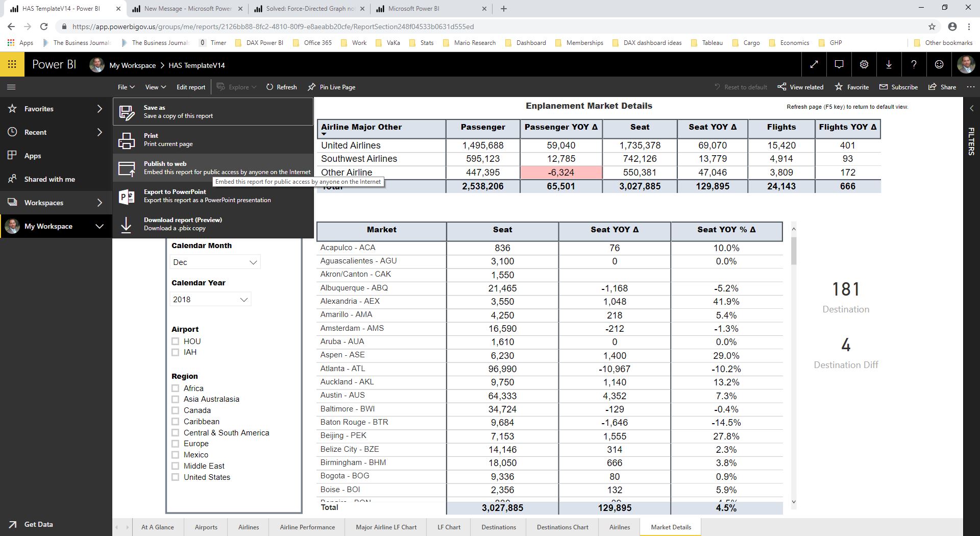Enable the Caribbean region checkbox
Viewport: 980px width, 536px height.
coord(176,422)
